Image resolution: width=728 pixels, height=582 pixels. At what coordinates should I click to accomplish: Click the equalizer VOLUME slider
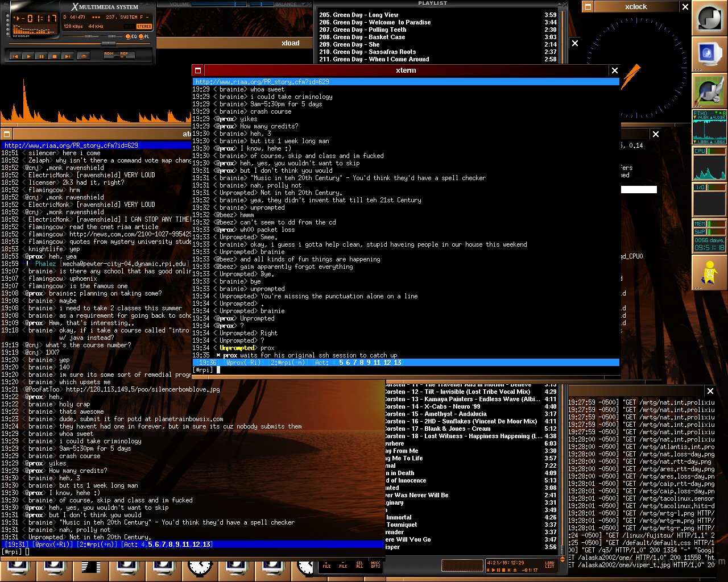[x=219, y=5]
